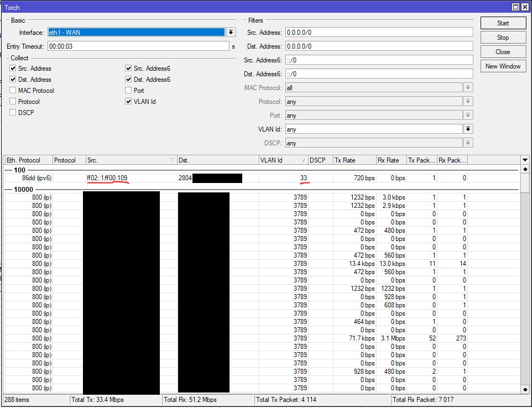Maximize the Torch window
Screen dimensions: 532x408
[x=516, y=7]
